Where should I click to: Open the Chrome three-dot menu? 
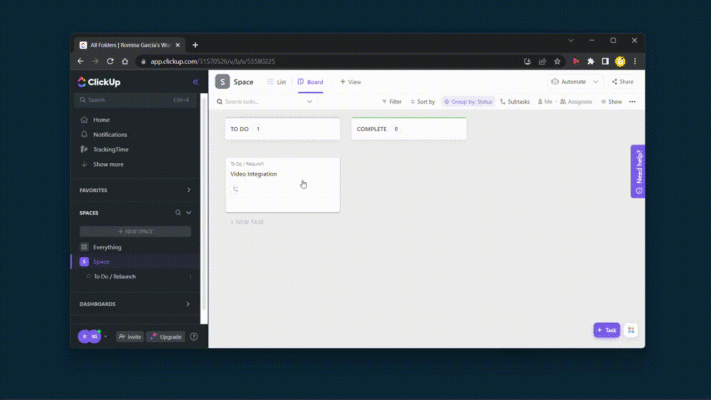click(x=635, y=61)
